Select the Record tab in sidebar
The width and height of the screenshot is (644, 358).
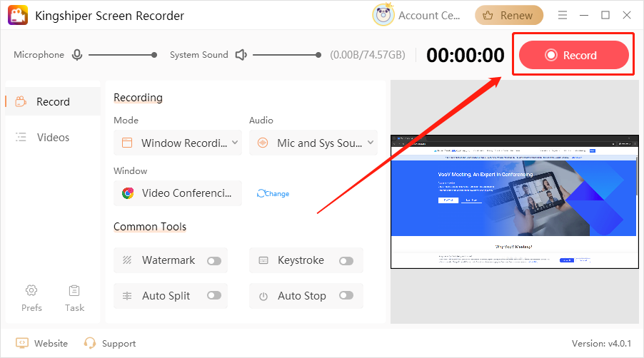(53, 101)
